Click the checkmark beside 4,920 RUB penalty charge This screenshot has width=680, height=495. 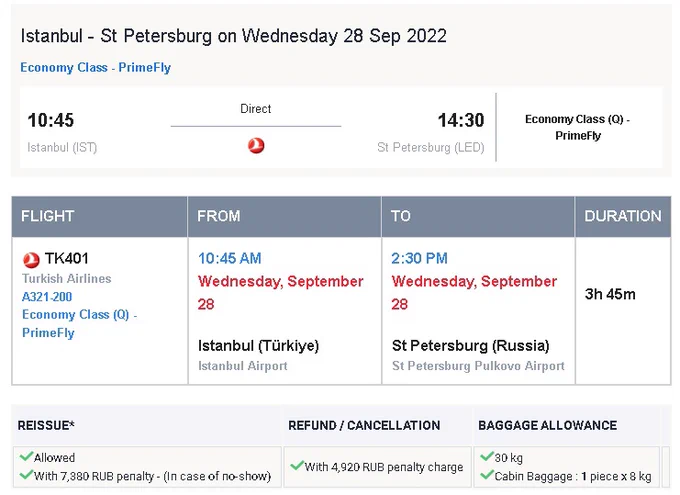(x=297, y=465)
